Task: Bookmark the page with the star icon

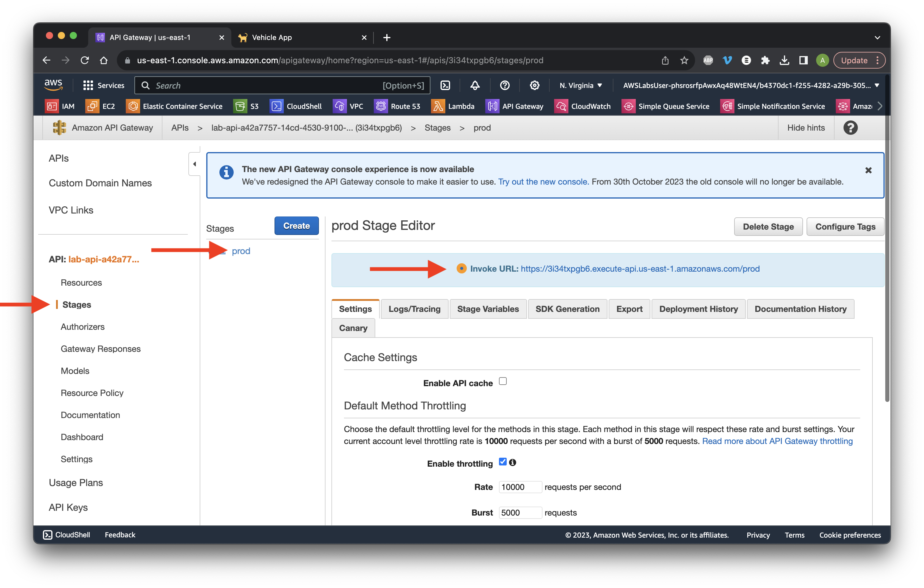Action: pyautogui.click(x=684, y=60)
